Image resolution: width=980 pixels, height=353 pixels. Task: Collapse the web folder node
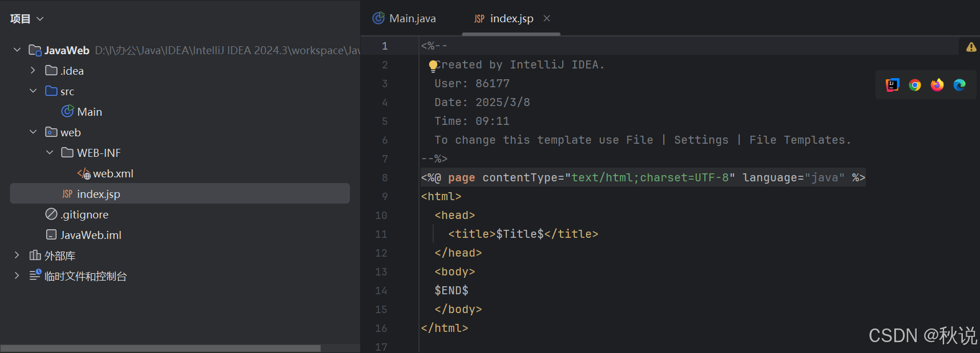point(33,132)
